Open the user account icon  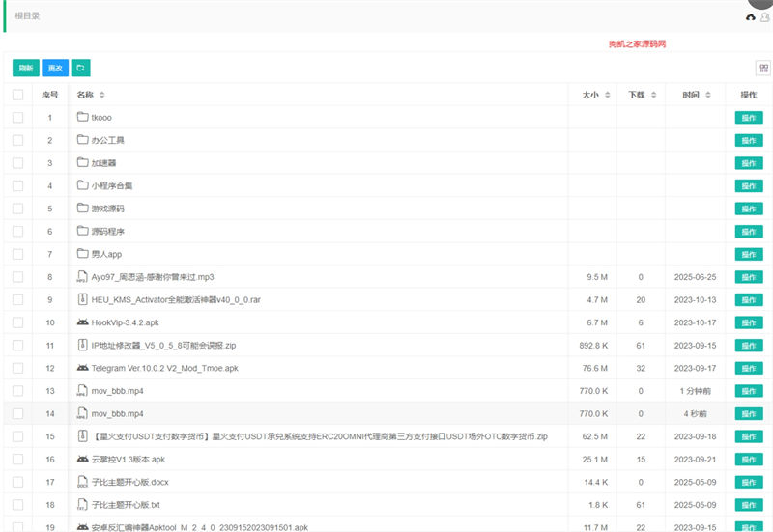[x=765, y=17]
